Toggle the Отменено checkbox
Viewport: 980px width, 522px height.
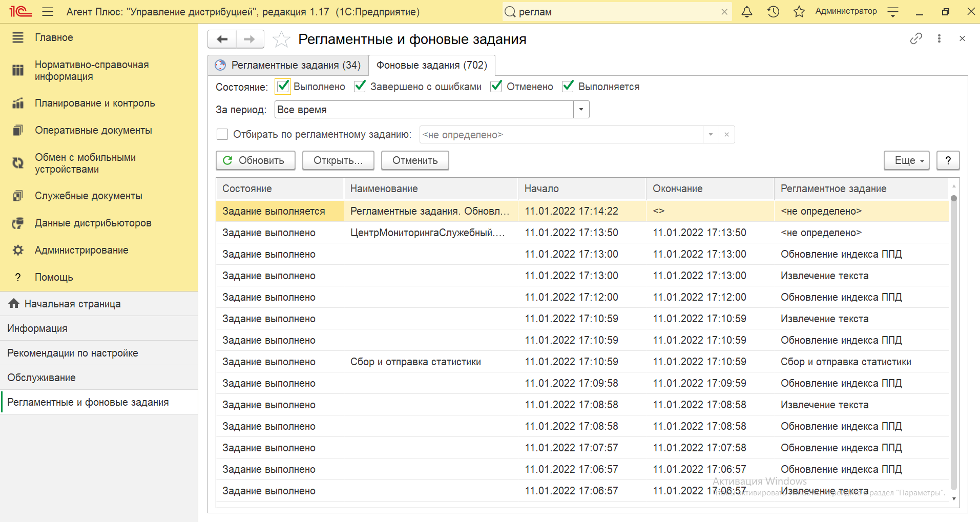(x=496, y=86)
